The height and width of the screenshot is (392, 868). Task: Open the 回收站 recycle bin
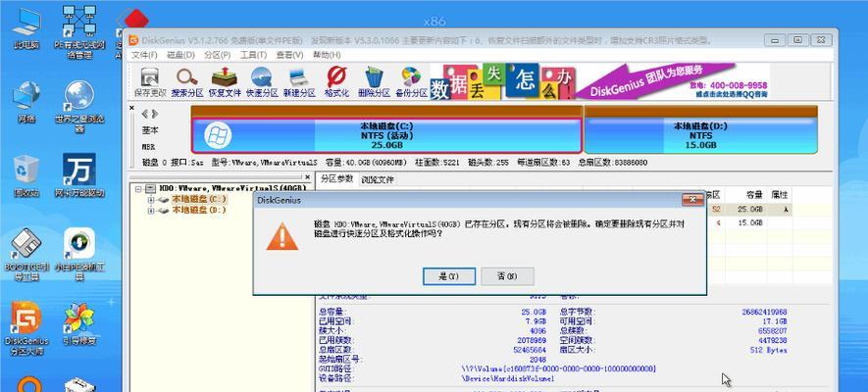[x=26, y=175]
